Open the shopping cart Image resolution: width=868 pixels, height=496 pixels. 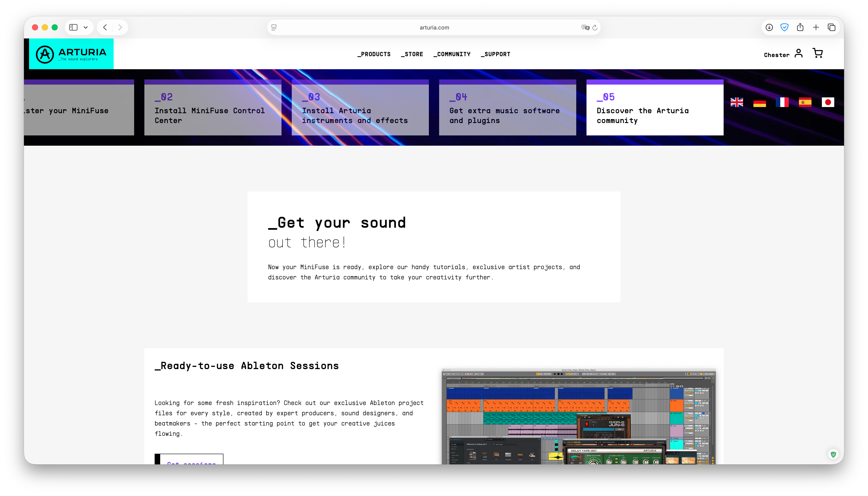coord(817,53)
